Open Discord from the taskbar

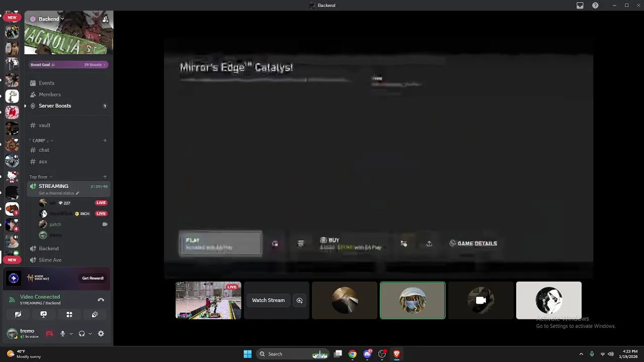coord(368,354)
